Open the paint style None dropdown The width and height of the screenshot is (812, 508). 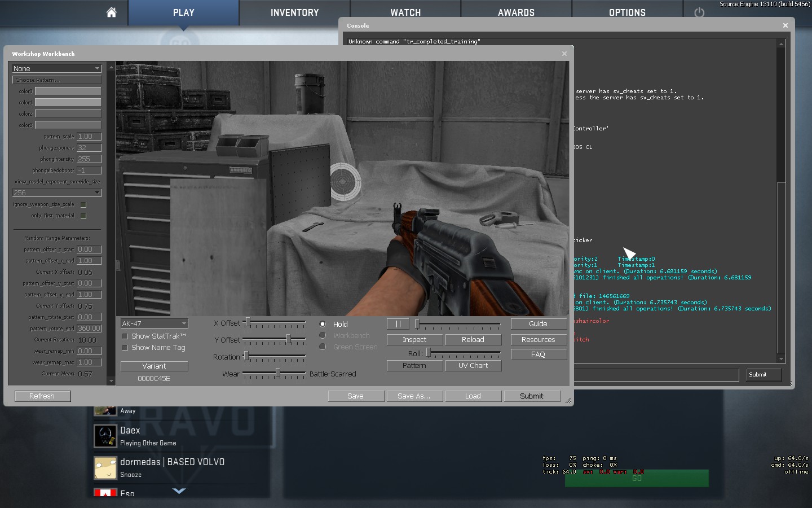click(56, 68)
